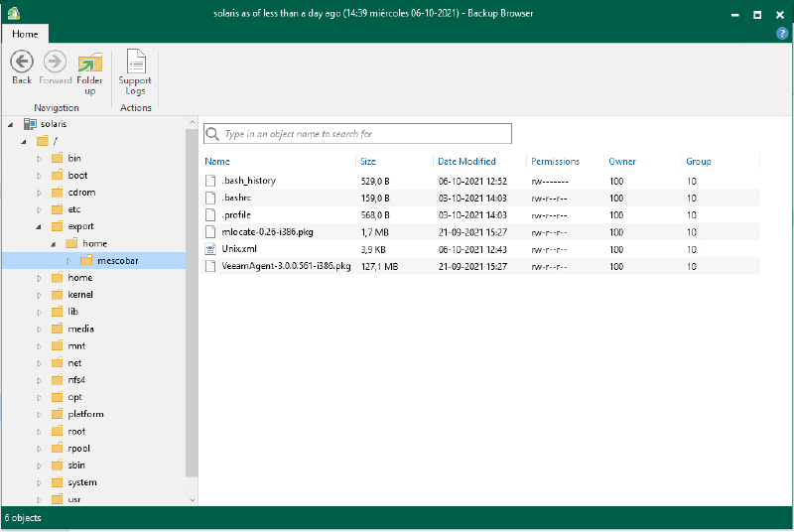Click the .profile file icon
Viewport: 794px width, 532px height.
[x=210, y=214]
